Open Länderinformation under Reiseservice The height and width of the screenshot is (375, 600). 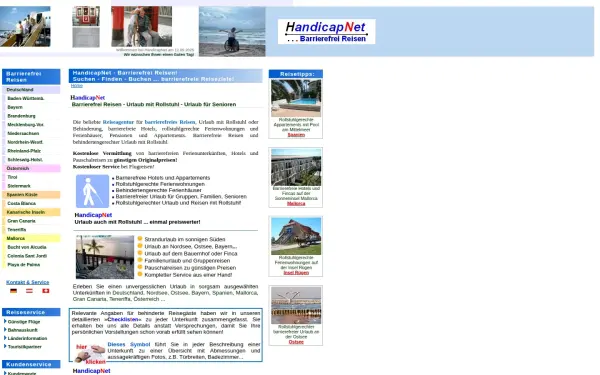(27, 339)
